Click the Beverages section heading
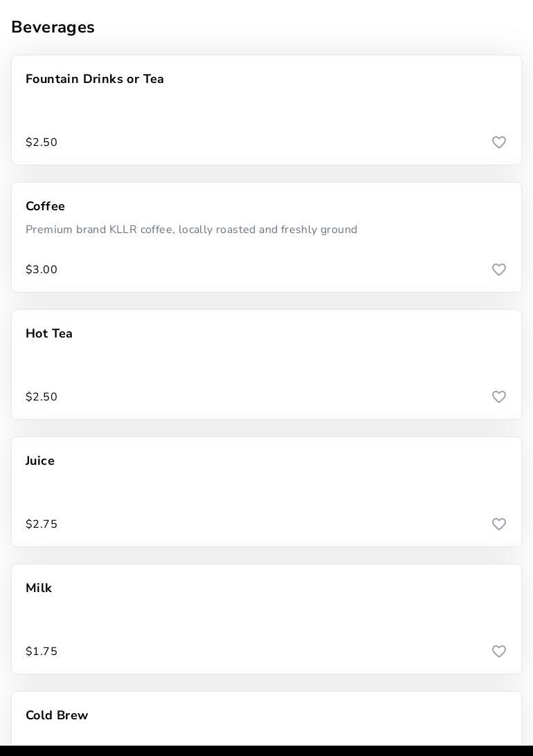Screen dimensions: 533x756 (53, 28)
